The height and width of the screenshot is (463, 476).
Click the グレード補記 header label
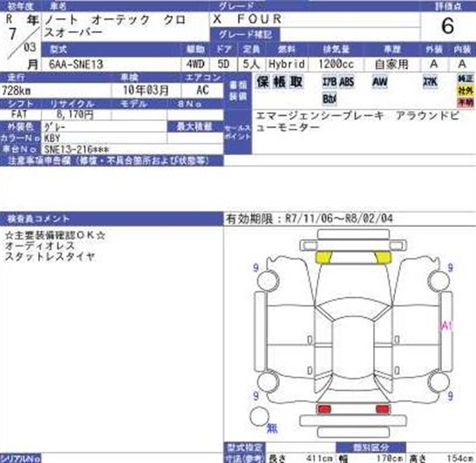(x=245, y=35)
